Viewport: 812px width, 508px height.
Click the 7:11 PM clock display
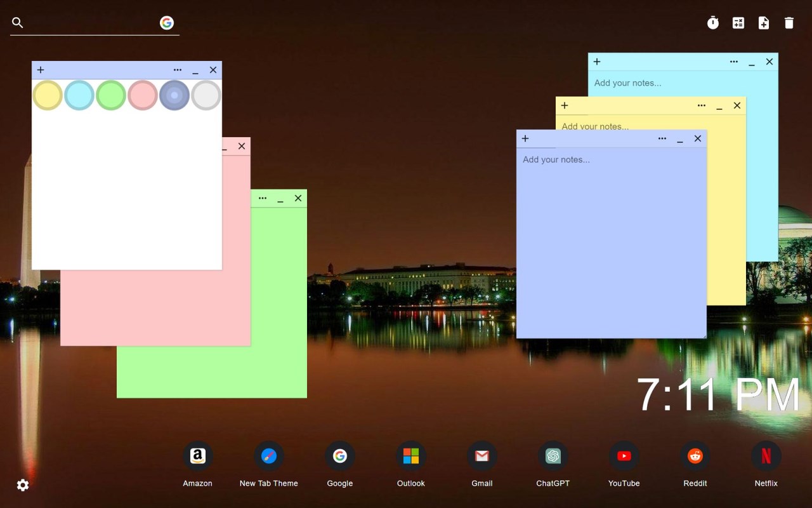pyautogui.click(x=718, y=394)
